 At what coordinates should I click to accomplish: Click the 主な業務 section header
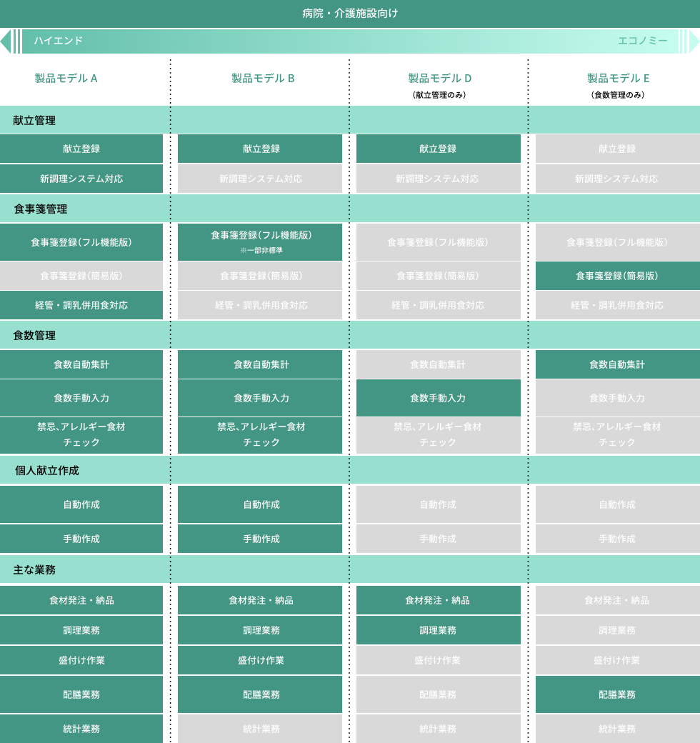pyautogui.click(x=34, y=570)
